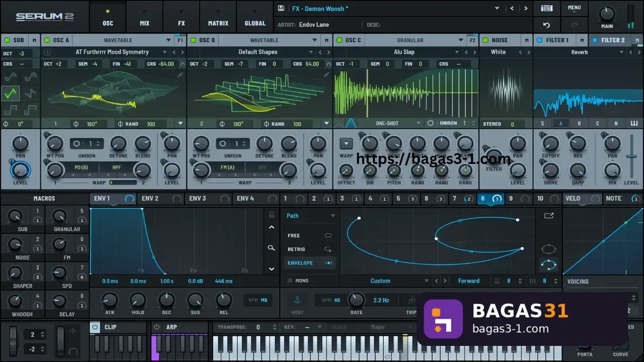The height and width of the screenshot is (362, 644).
Task: Click the OSC A unison gear icon
Action: (x=76, y=144)
